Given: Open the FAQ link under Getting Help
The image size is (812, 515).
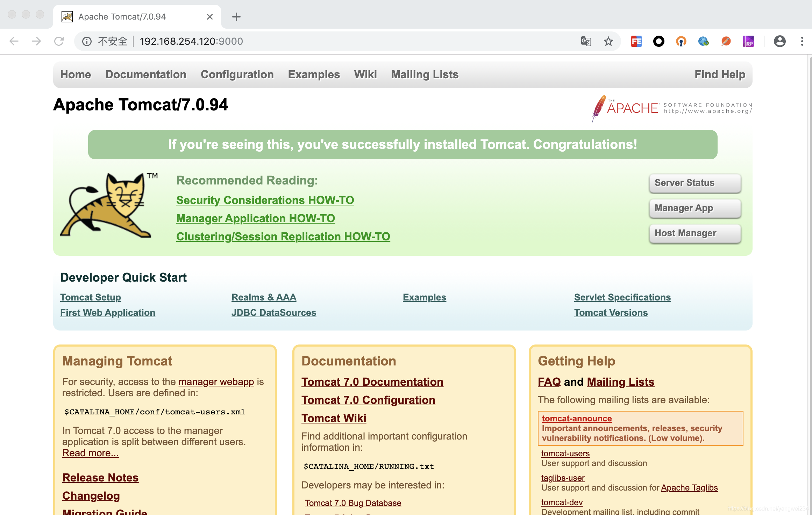Looking at the screenshot, I should pyautogui.click(x=549, y=382).
